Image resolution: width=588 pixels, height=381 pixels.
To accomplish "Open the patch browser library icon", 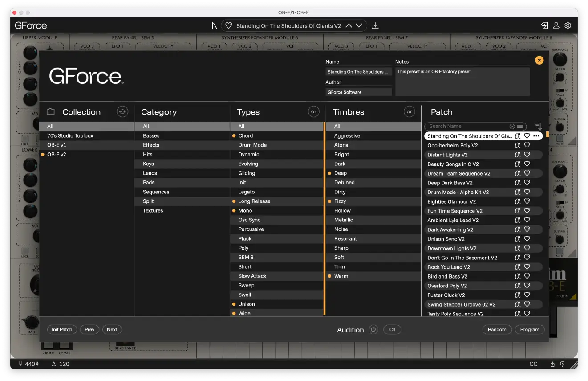I will (x=214, y=26).
